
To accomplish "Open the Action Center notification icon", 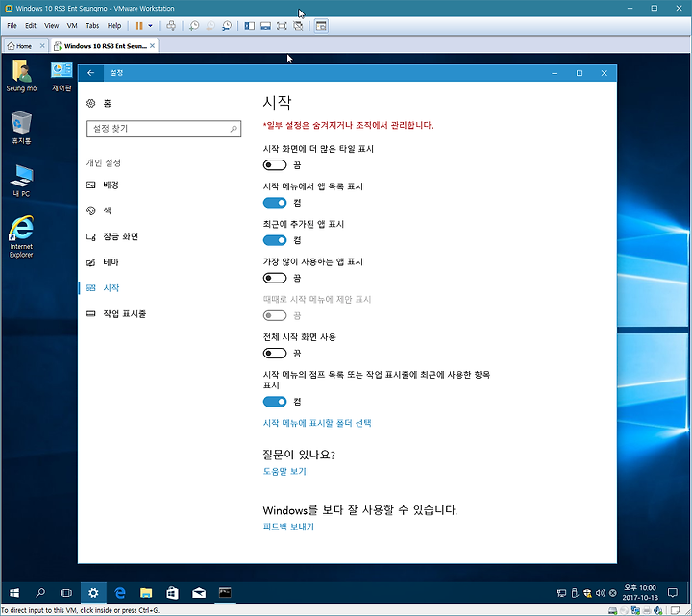I will tap(673, 593).
